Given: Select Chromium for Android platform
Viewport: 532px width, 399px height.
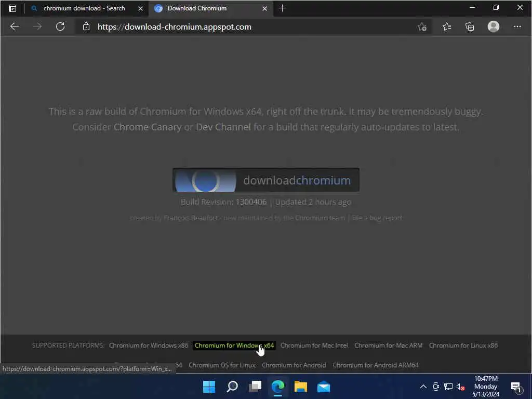Looking at the screenshot, I should point(294,365).
